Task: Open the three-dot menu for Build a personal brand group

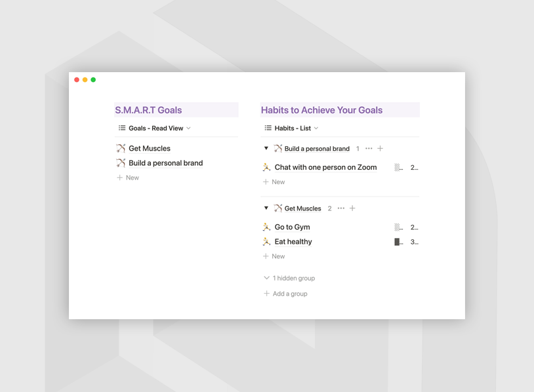Action: (x=369, y=149)
